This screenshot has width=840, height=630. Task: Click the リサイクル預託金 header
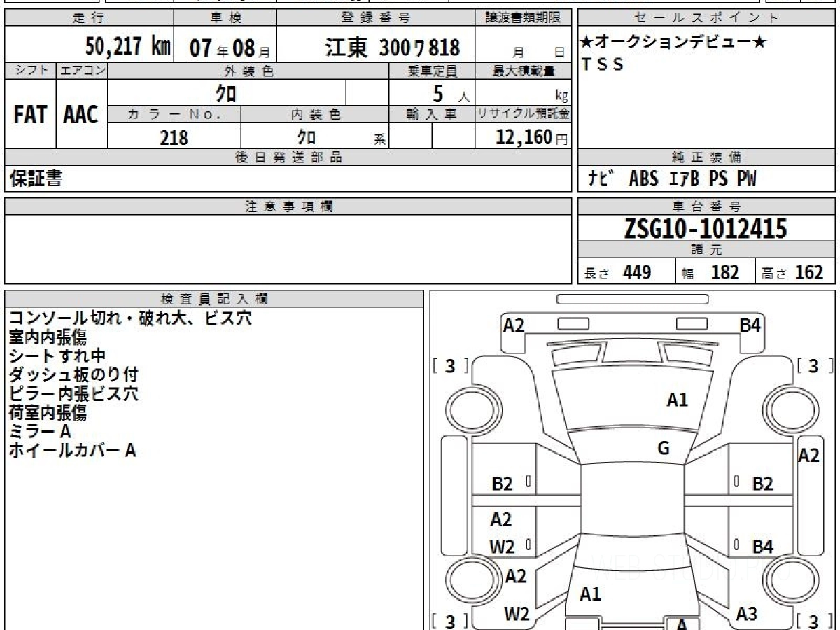point(524,114)
